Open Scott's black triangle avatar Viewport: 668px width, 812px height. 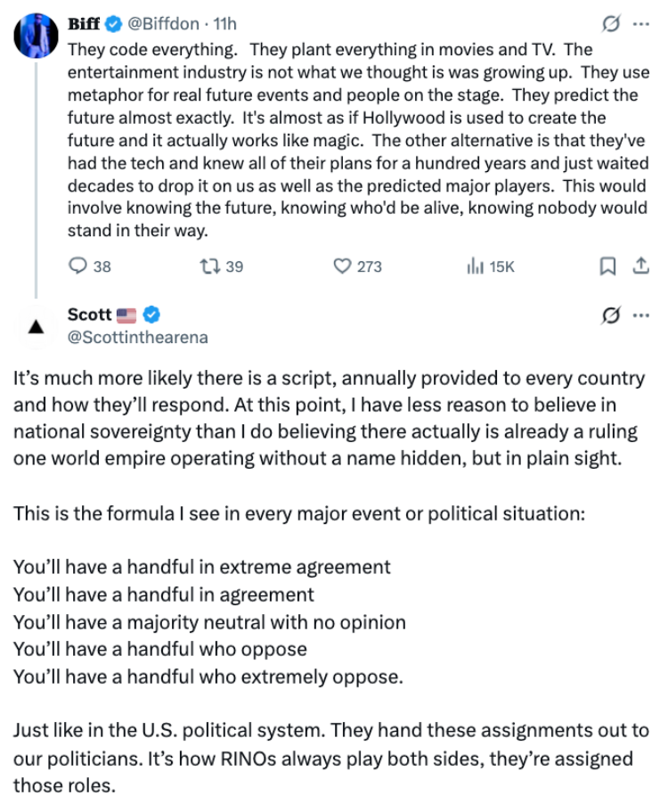pyautogui.click(x=36, y=326)
